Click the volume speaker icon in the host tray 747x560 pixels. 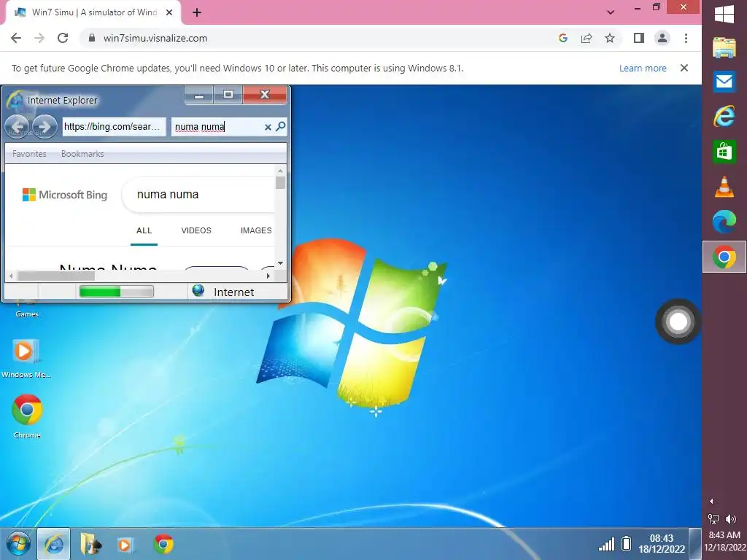[x=731, y=518]
